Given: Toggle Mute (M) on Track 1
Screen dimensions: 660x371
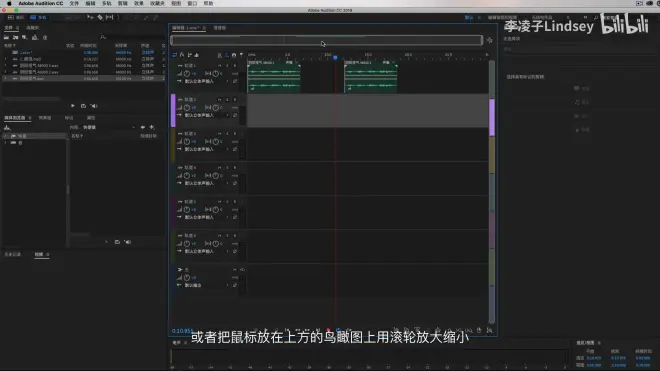Looking at the screenshot, I should [x=220, y=66].
